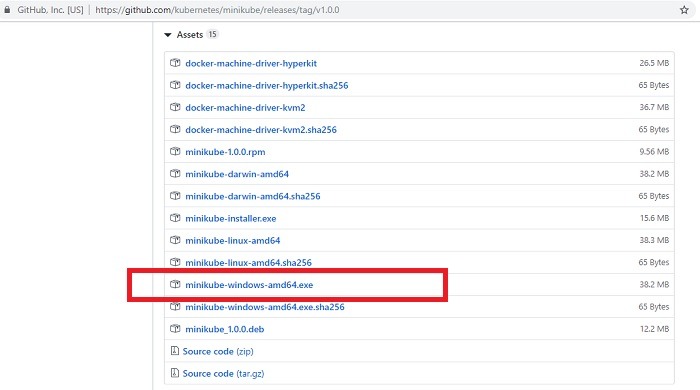This screenshot has height=390, width=700.
Task: Download minikube-1.0.0.rpm
Action: [x=225, y=152]
